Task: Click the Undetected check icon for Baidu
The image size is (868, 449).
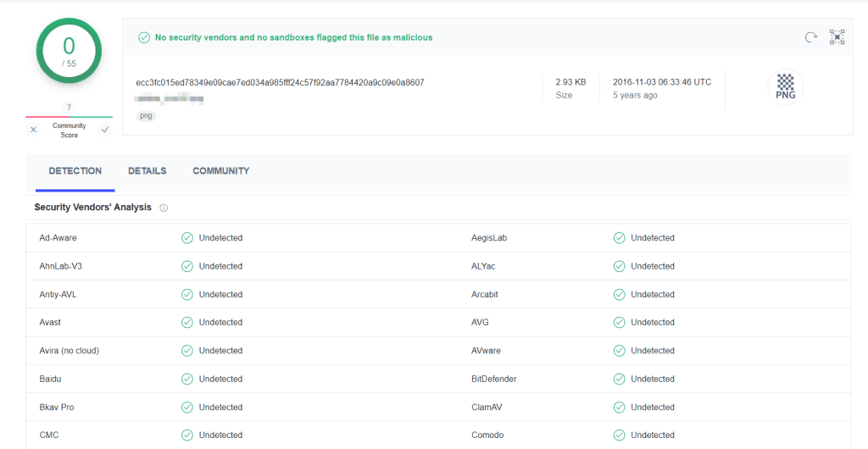Action: point(187,379)
